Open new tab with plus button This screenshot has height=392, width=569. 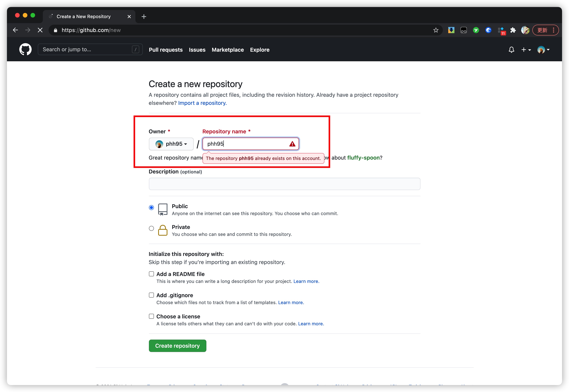144,16
